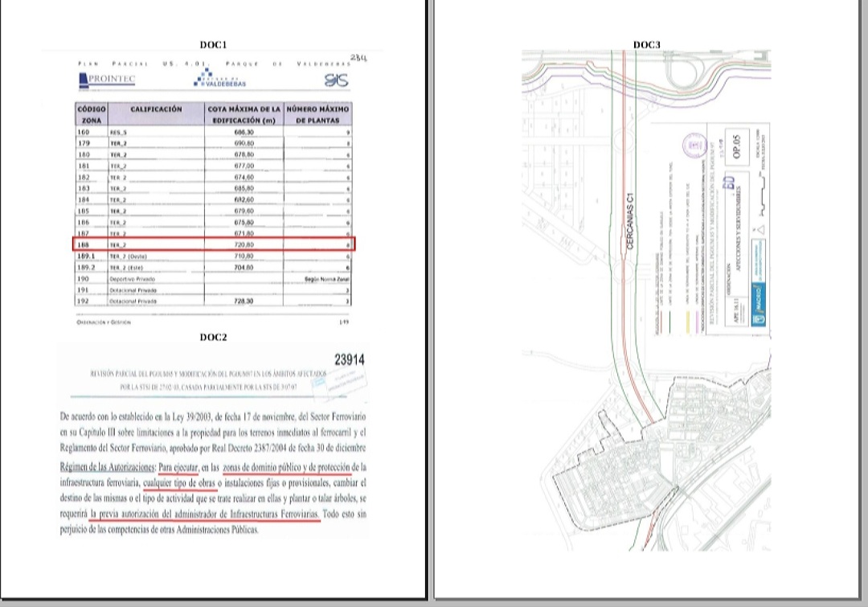Screen dimensions: 868x607
Task: Select zone code 192
Action: click(84, 301)
